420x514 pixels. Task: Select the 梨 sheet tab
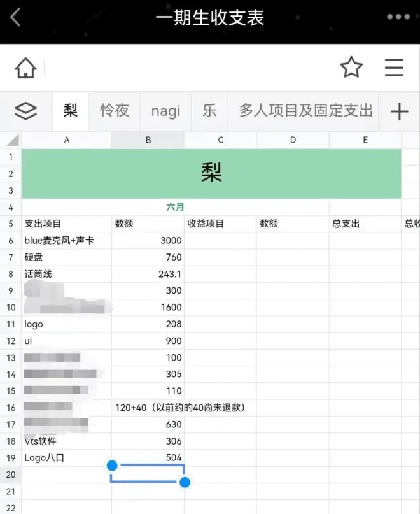(71, 111)
